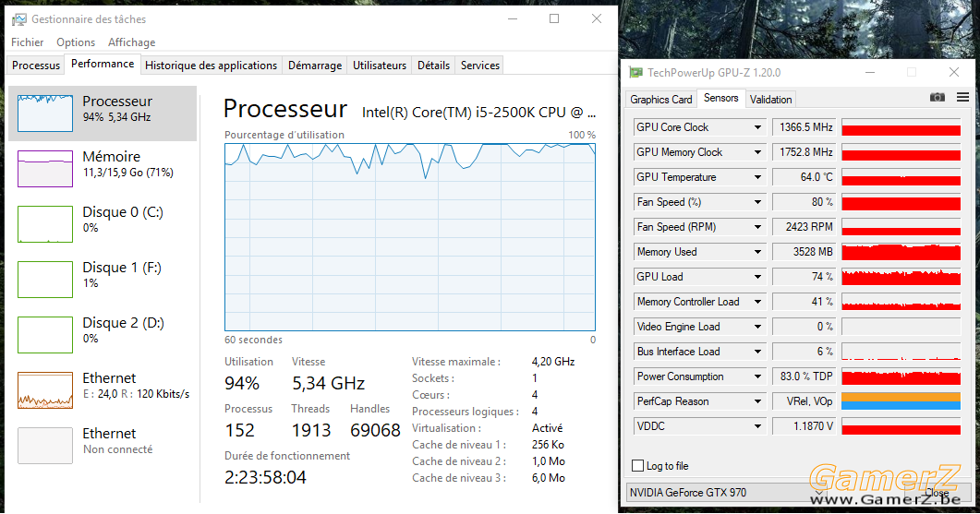This screenshot has height=514, width=980.
Task: Select the Mémoire usage thumbnail
Action: (x=45, y=169)
